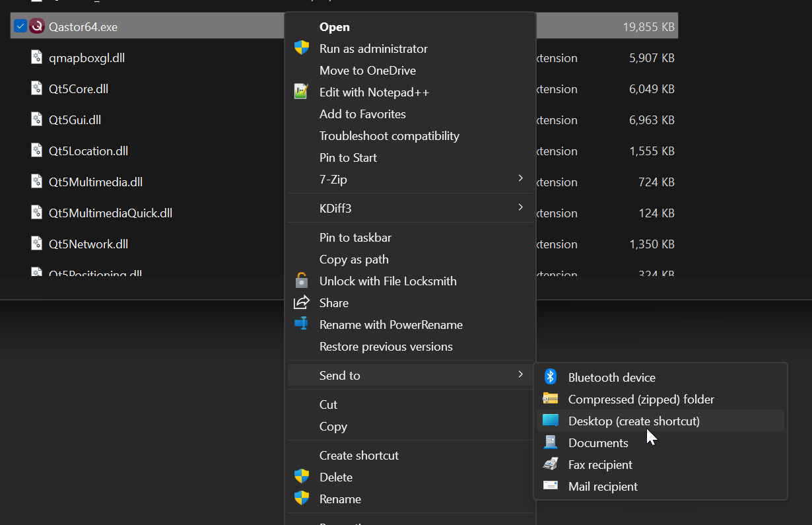812x525 pixels.
Task: Choose Copy as path
Action: (x=354, y=259)
